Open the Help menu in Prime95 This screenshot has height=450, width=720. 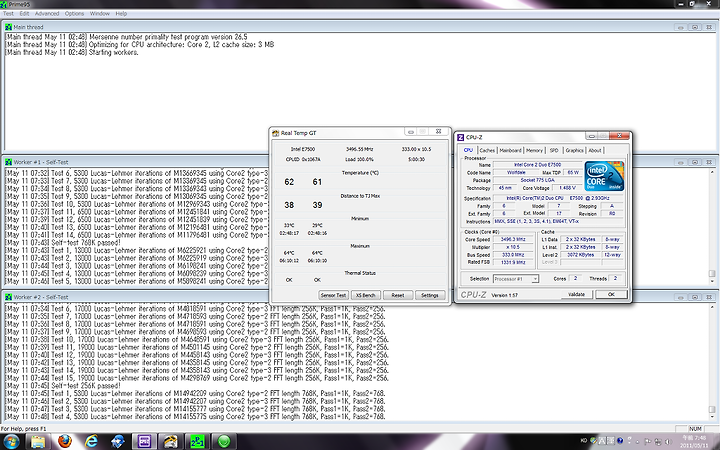coord(121,14)
